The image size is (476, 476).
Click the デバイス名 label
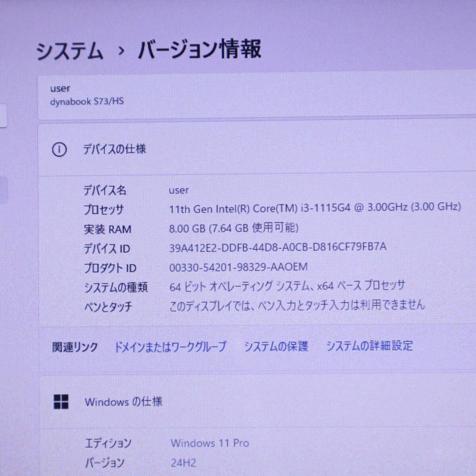tap(105, 190)
